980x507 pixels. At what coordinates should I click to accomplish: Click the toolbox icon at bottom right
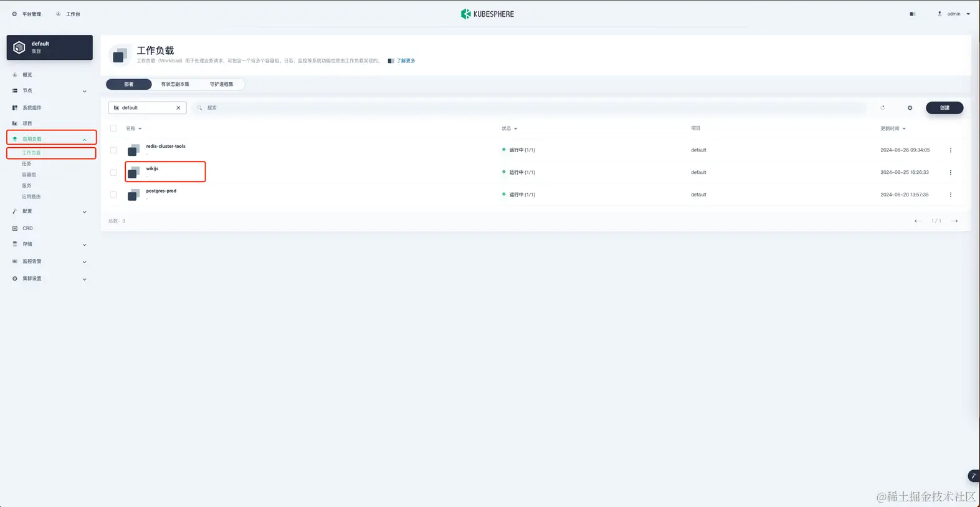click(973, 476)
